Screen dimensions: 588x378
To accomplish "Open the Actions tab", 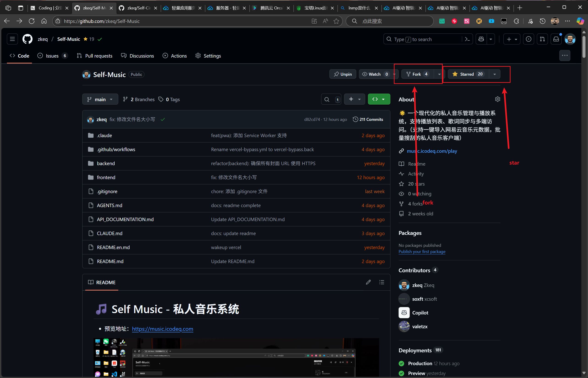I will pos(175,56).
